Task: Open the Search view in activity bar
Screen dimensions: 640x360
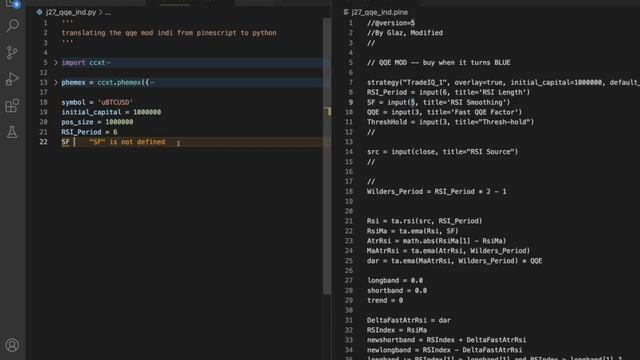Action: tap(13, 26)
